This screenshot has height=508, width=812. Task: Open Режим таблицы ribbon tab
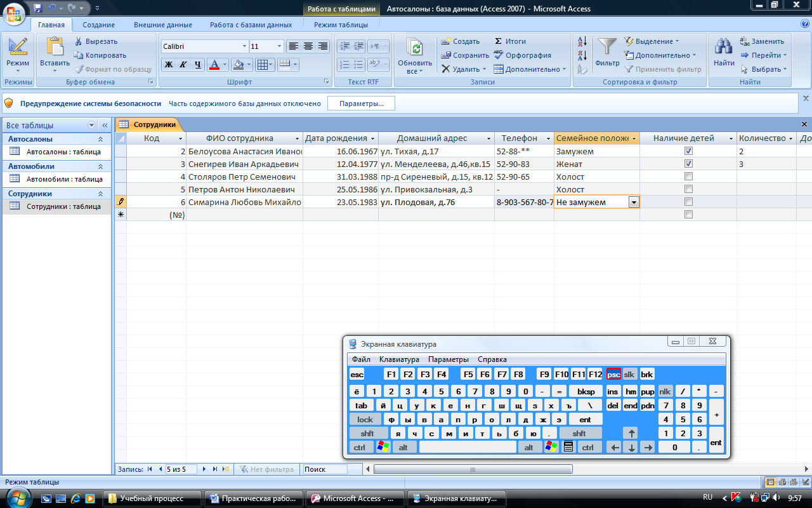(341, 25)
